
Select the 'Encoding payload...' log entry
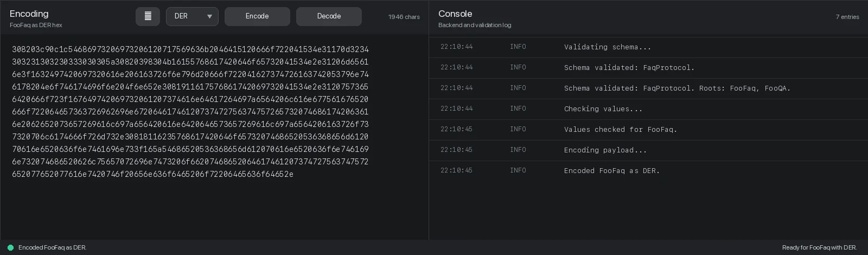tap(648, 150)
